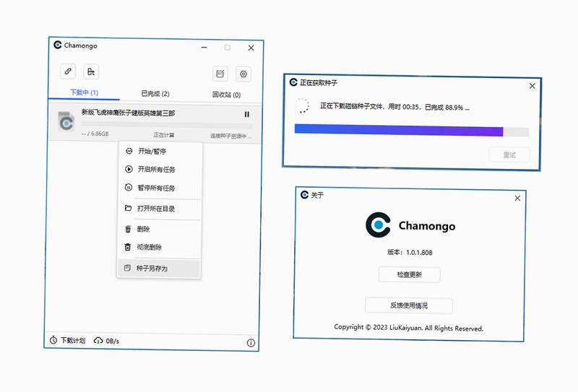The image size is (578, 392).
Task: Click the copyright LiuKaiyuan text
Action: 408,328
